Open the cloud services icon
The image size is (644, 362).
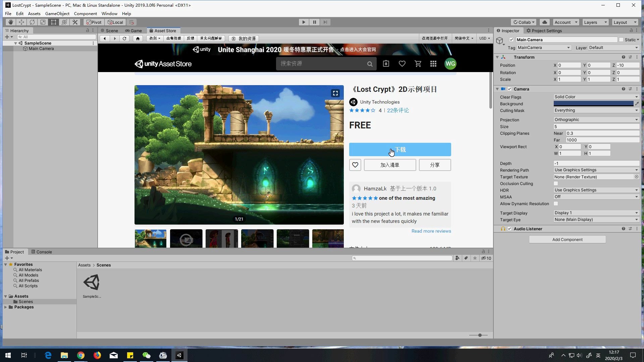(x=545, y=22)
